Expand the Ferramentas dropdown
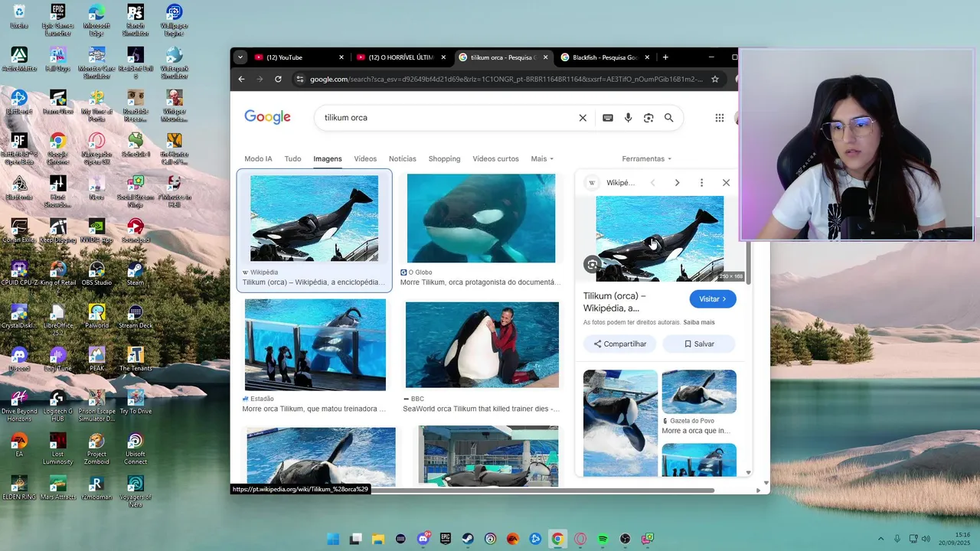This screenshot has width=980, height=551. click(x=647, y=159)
